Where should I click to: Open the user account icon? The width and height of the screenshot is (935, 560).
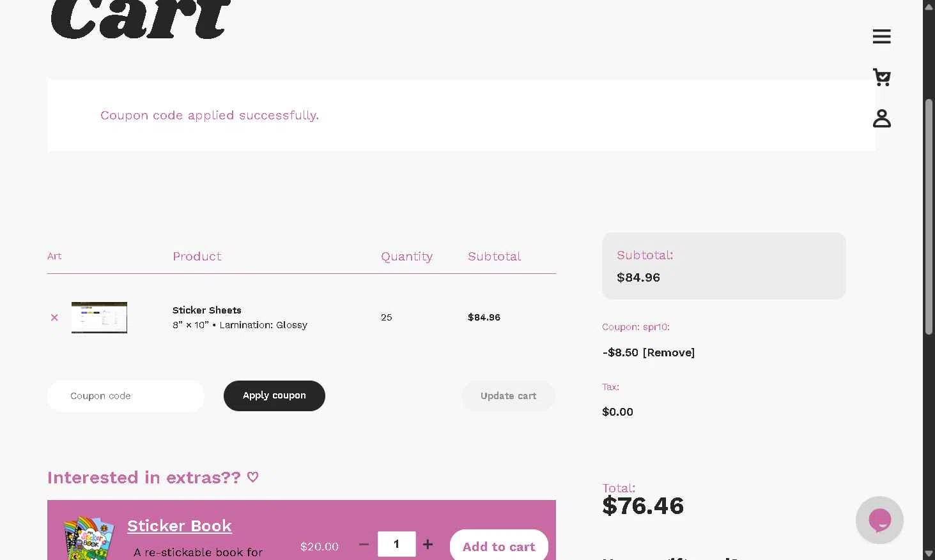pos(882,118)
